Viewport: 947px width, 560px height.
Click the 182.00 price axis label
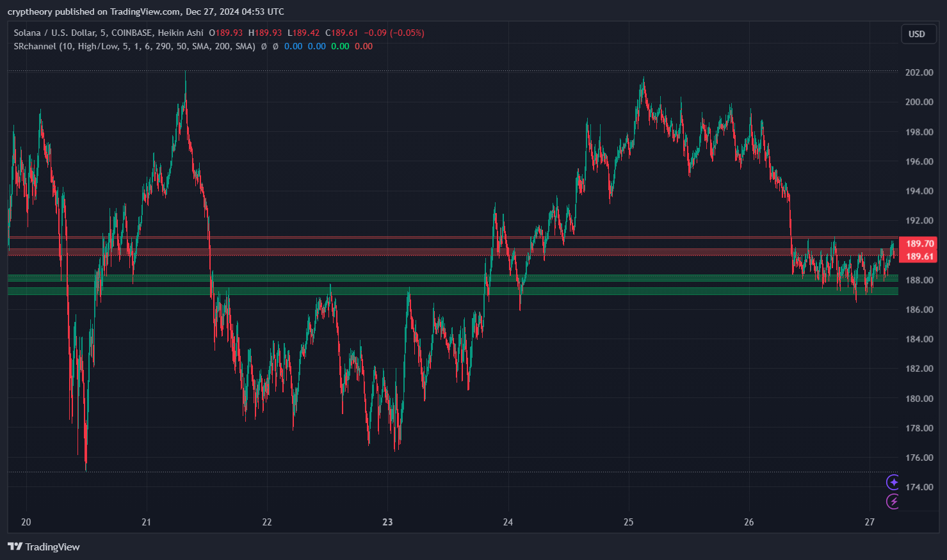click(x=919, y=368)
